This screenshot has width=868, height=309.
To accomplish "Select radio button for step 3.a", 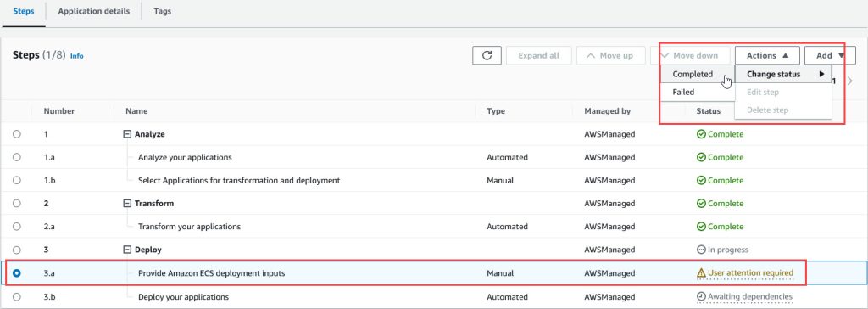I will tap(17, 273).
